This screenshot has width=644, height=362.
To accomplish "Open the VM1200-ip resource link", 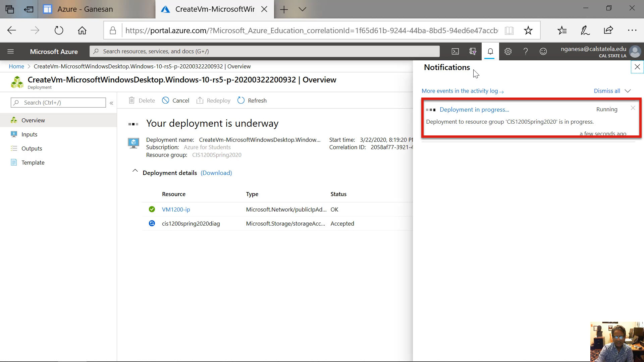I will click(176, 209).
